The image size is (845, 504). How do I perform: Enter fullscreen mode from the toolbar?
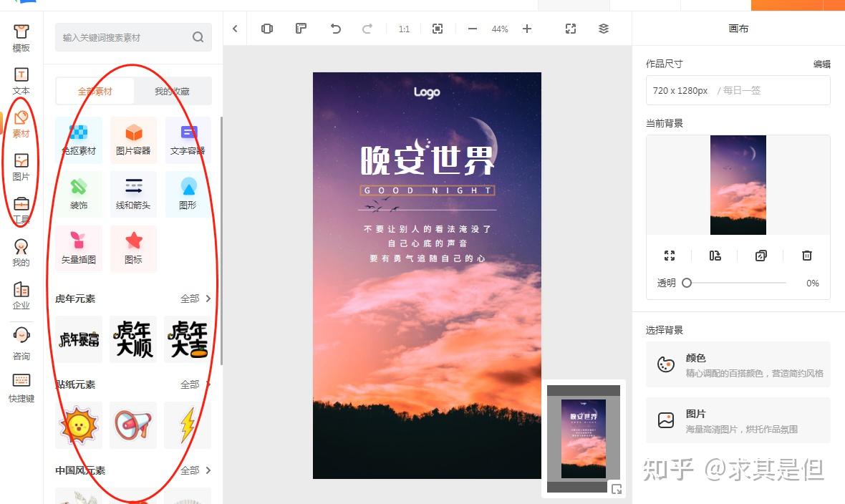(571, 29)
